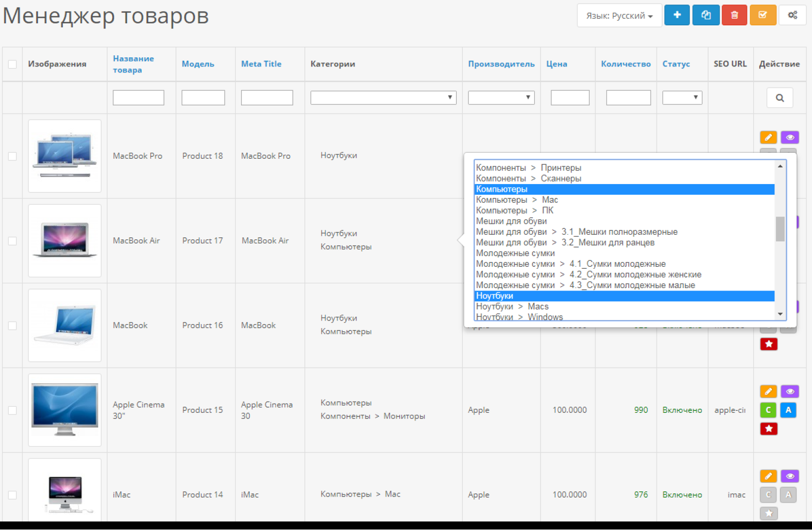Image resolution: width=812 pixels, height=530 pixels.
Task: Focus the Количество filter input
Action: (628, 97)
